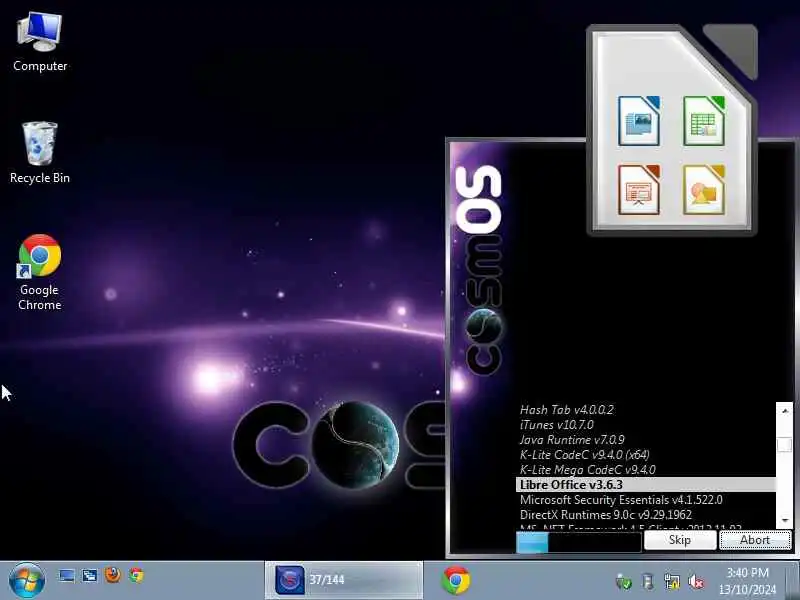
Task: Click the Skip button
Action: (680, 540)
